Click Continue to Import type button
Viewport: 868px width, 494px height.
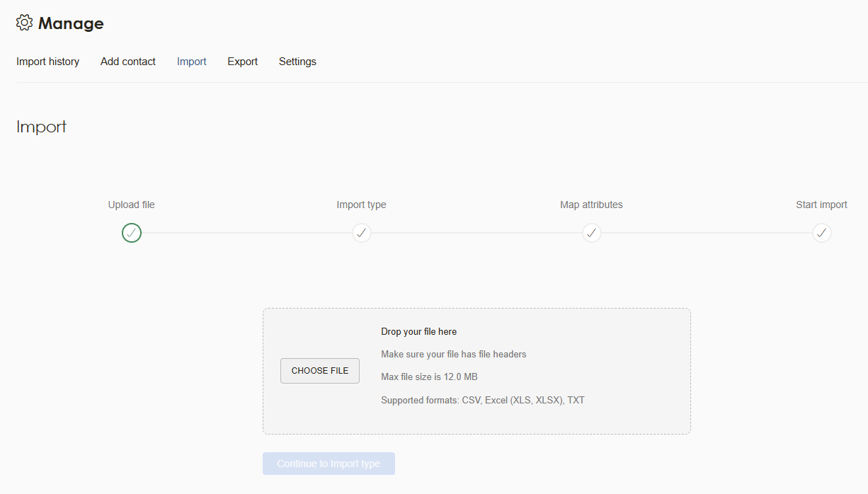click(x=329, y=464)
